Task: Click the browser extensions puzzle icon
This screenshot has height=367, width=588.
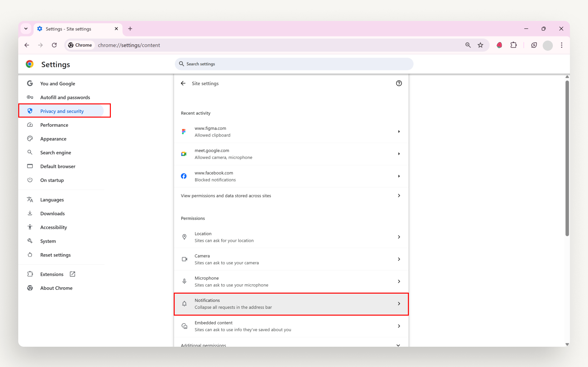Action: click(513, 45)
